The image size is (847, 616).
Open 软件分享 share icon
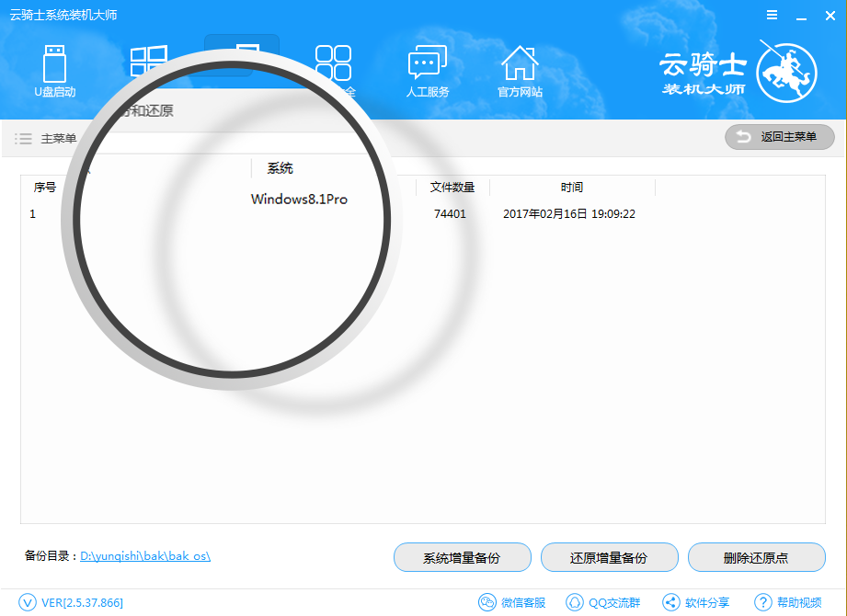pos(671,602)
